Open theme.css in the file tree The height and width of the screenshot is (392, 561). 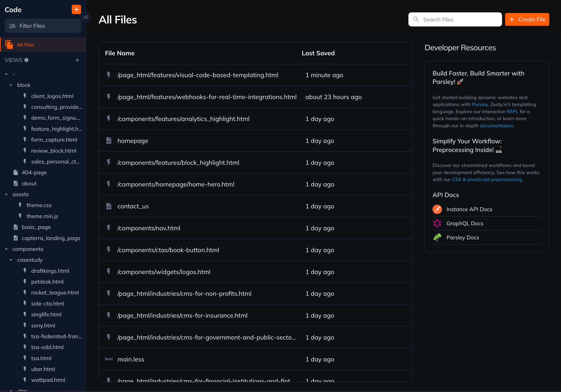point(39,205)
